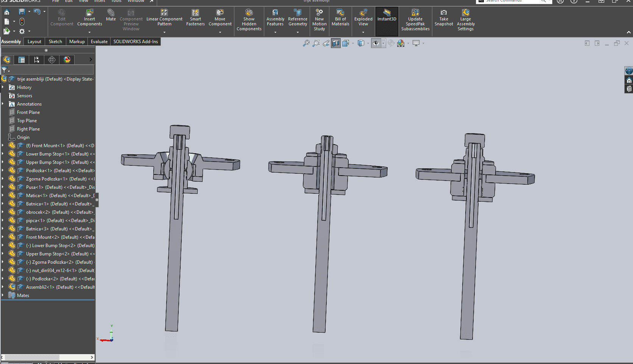
Task: Click Zoom to Area icon
Action: tap(316, 43)
